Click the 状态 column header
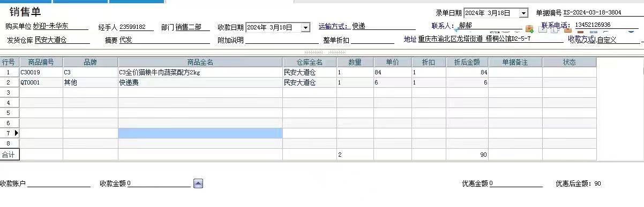 pyautogui.click(x=570, y=62)
